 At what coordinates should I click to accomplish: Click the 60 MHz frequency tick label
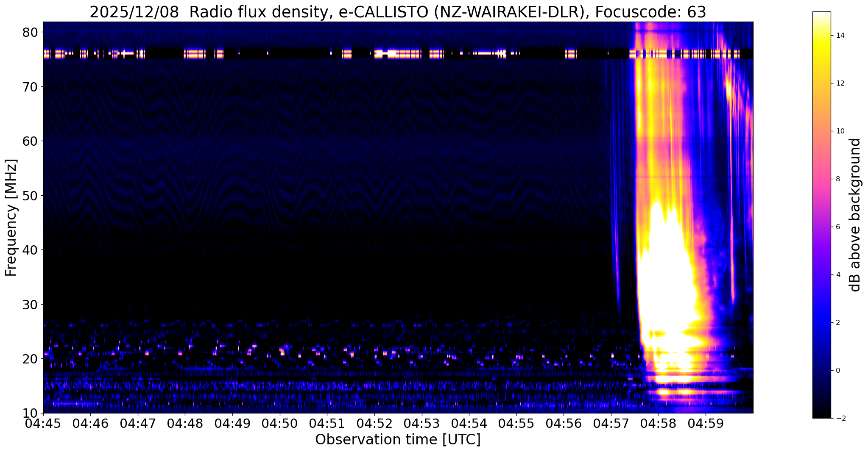pos(31,141)
